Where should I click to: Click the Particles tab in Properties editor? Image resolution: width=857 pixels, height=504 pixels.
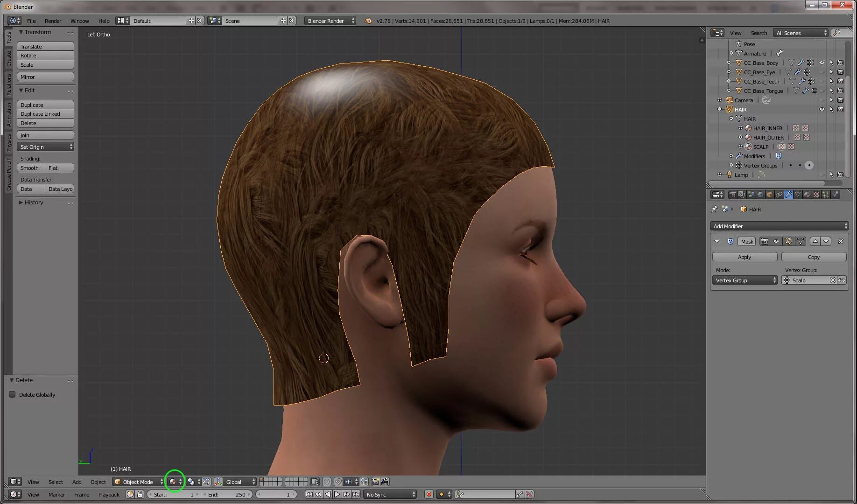coord(826,195)
